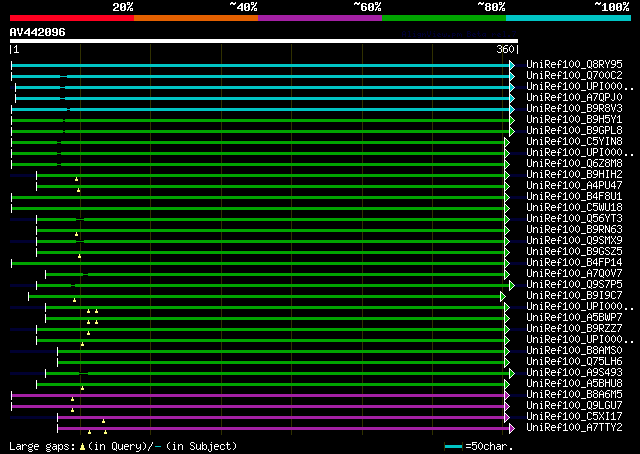Click the arrowhead ending the B9R8V3 alignment
The width and height of the screenshot is (640, 454).
click(x=512, y=109)
